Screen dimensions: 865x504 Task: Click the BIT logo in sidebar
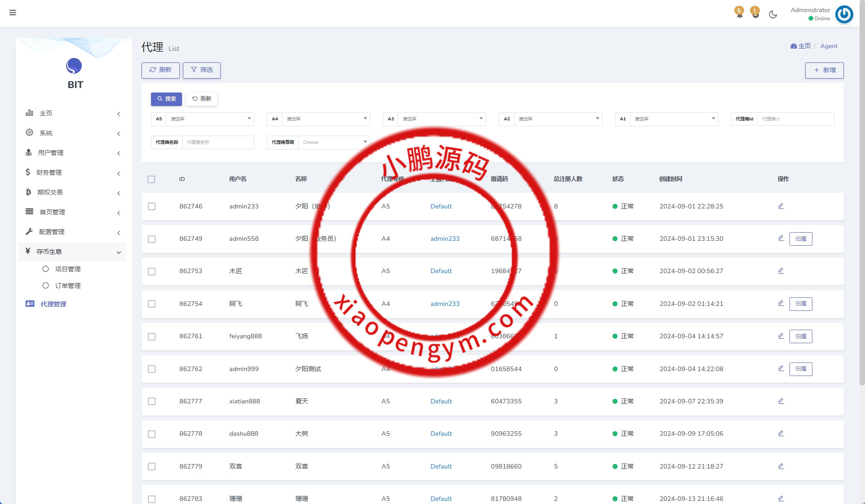(x=74, y=66)
